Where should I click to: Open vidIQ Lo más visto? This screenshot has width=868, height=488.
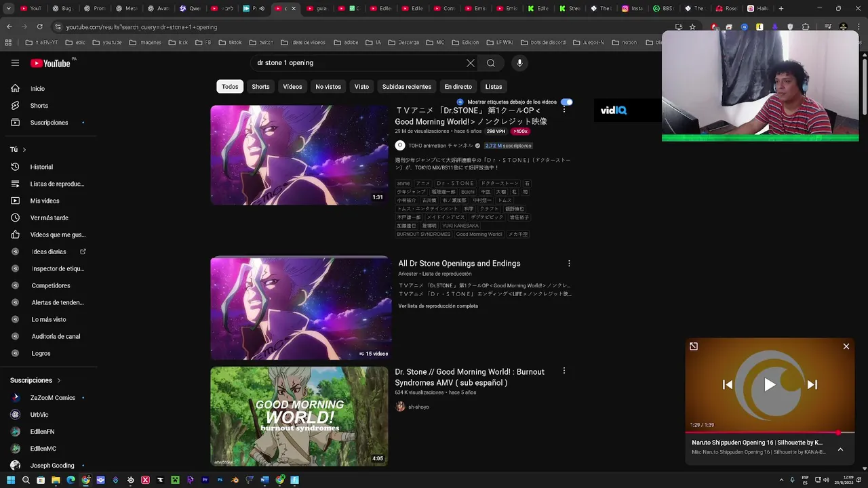tap(47, 319)
